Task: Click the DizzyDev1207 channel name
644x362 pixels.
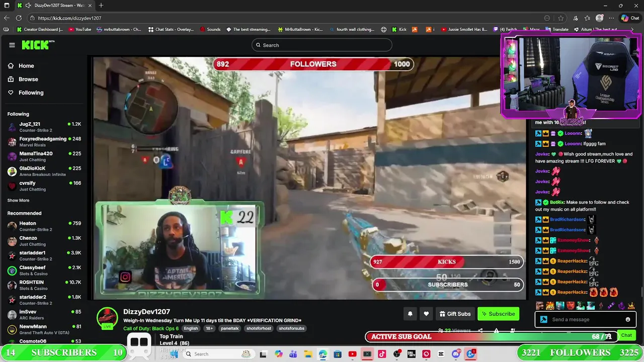Action: coord(146,312)
